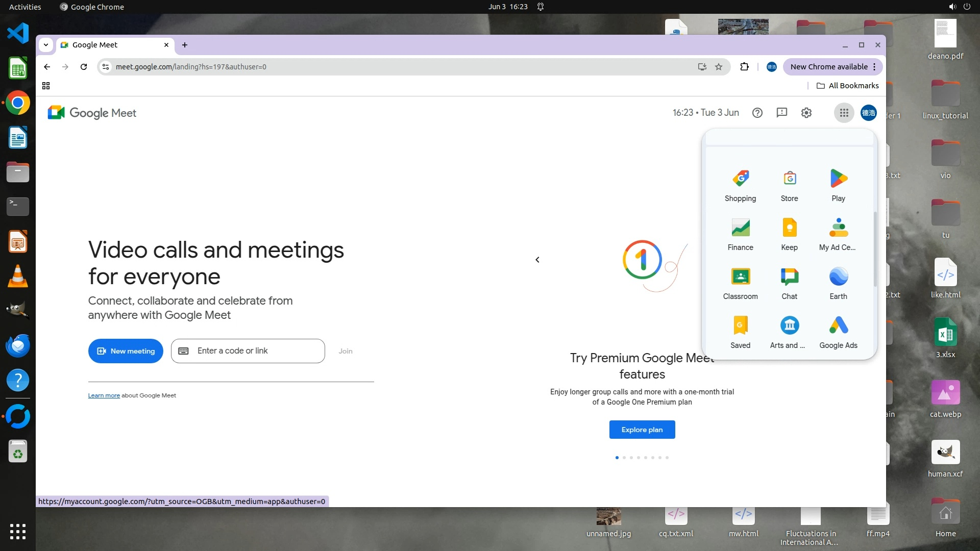Bookmark this page with star icon
Viewport: 980px width, 551px height.
(719, 67)
